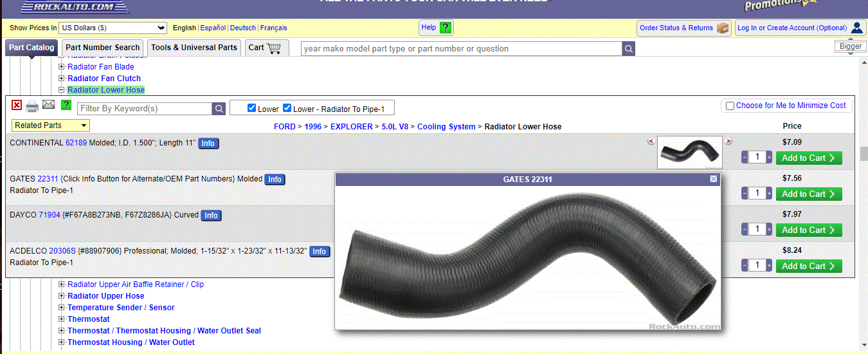Click the Cooling System breadcrumb link
This screenshot has height=354, width=868.
click(446, 127)
